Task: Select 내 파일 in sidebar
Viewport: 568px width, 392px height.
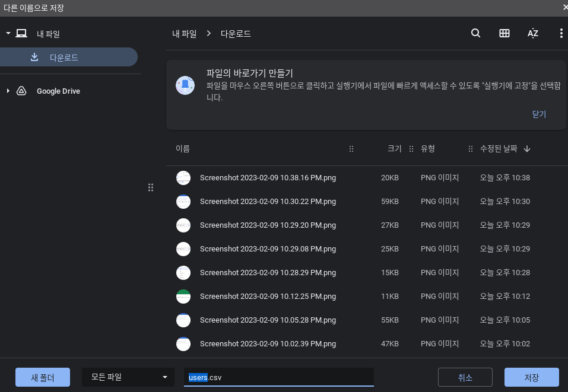Action: [x=48, y=34]
